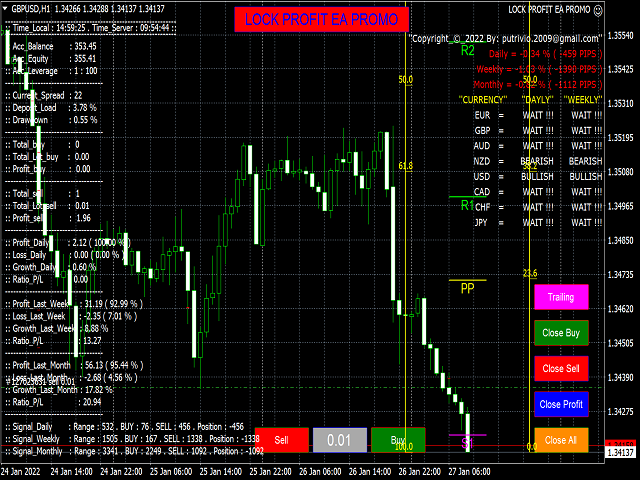This screenshot has height=480, width=640.
Task: Click the Profit_Daily 2.12 line
Action: [68, 243]
